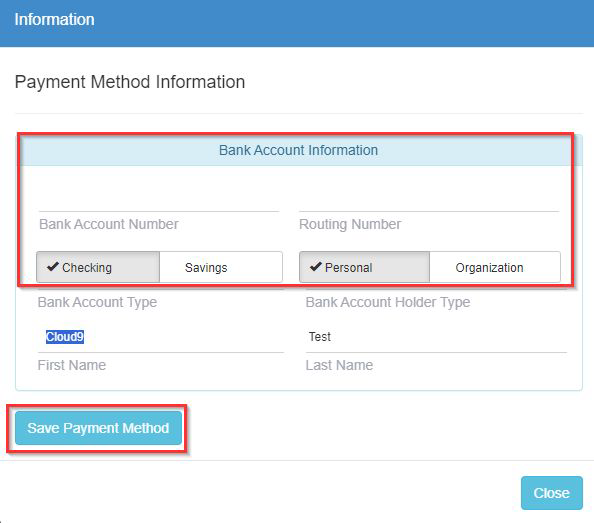
Task: Select the Checking account type
Action: coord(98,267)
